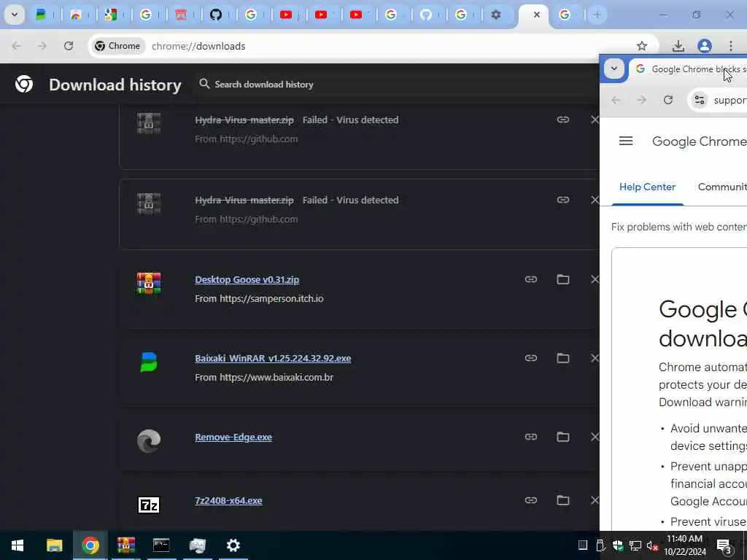Open the Desktop Goose v0.31.zip file link
The height and width of the screenshot is (560, 747).
coord(247,279)
